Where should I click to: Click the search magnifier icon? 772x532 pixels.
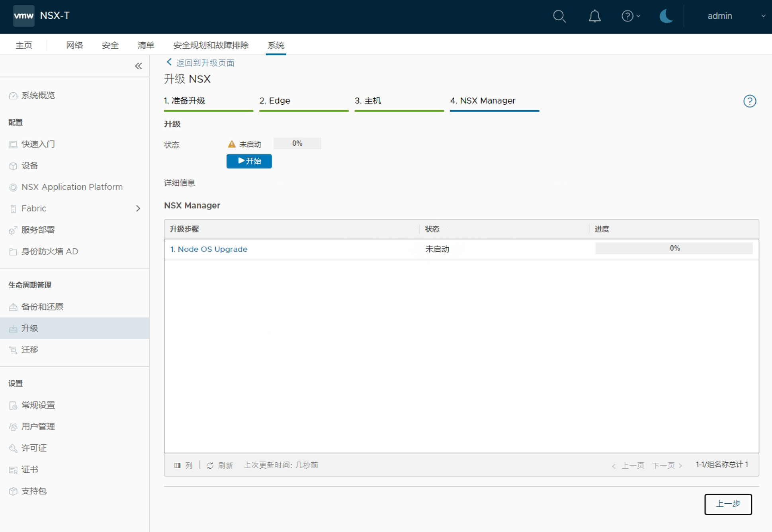pyautogui.click(x=559, y=16)
